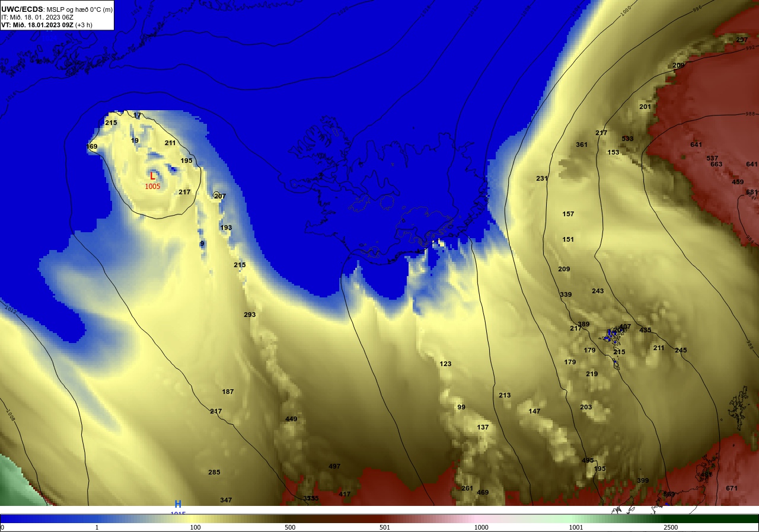Click the map value 193
The width and height of the screenshot is (759, 532).
point(226,228)
